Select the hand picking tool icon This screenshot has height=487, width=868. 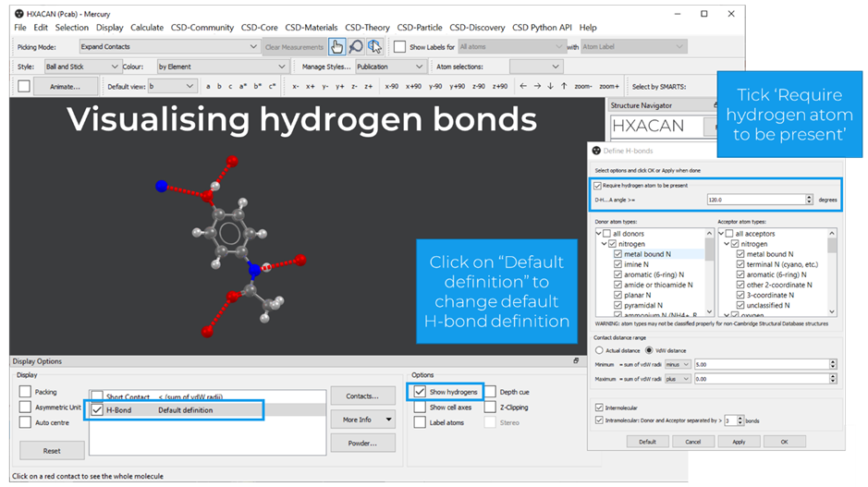[337, 46]
